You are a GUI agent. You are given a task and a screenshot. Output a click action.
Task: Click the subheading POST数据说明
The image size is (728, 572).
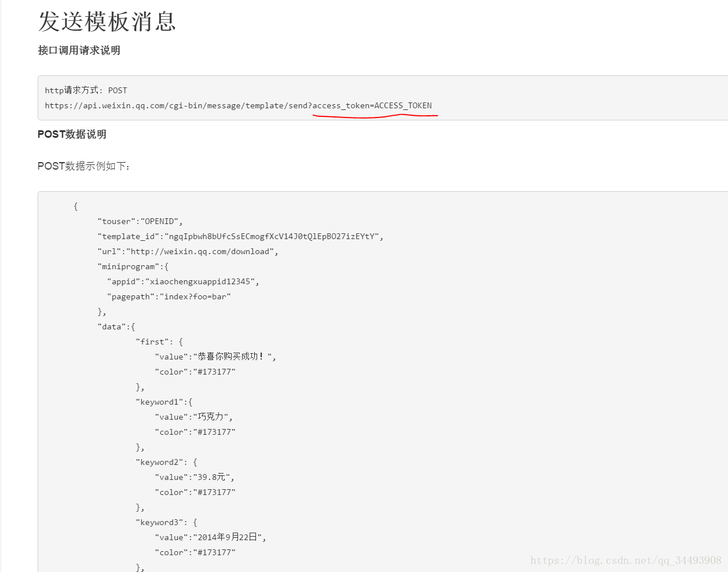[72, 134]
